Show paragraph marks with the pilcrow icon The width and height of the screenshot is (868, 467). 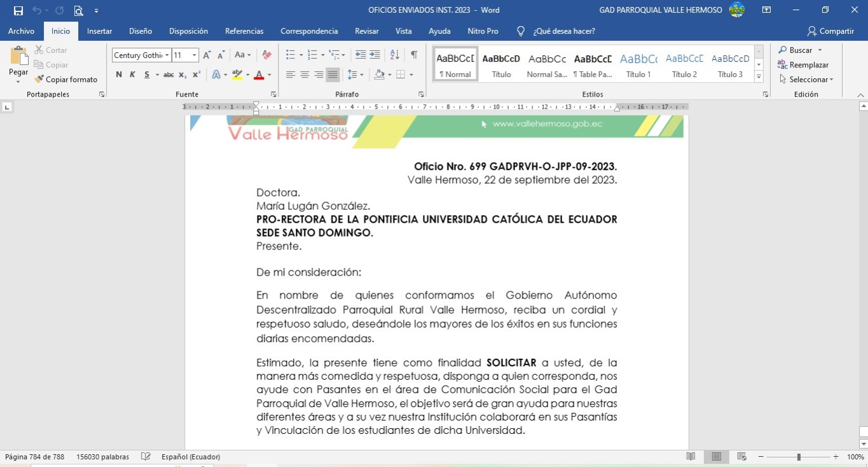(x=414, y=55)
